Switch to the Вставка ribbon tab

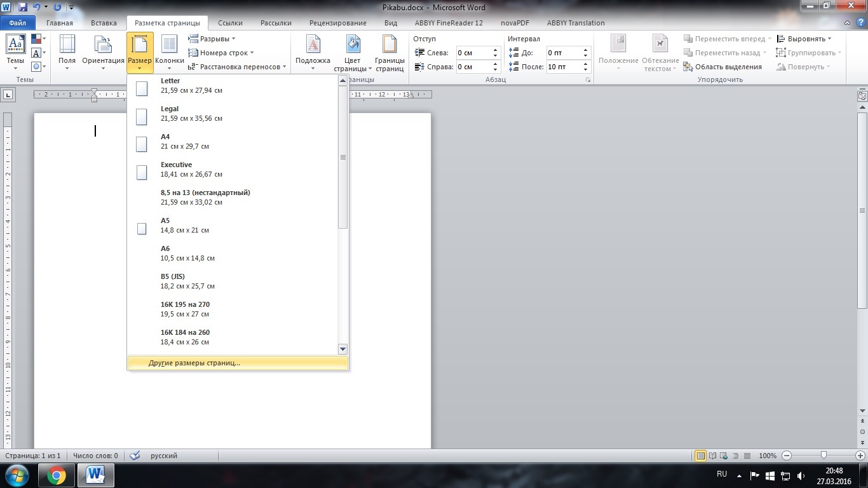(x=104, y=23)
